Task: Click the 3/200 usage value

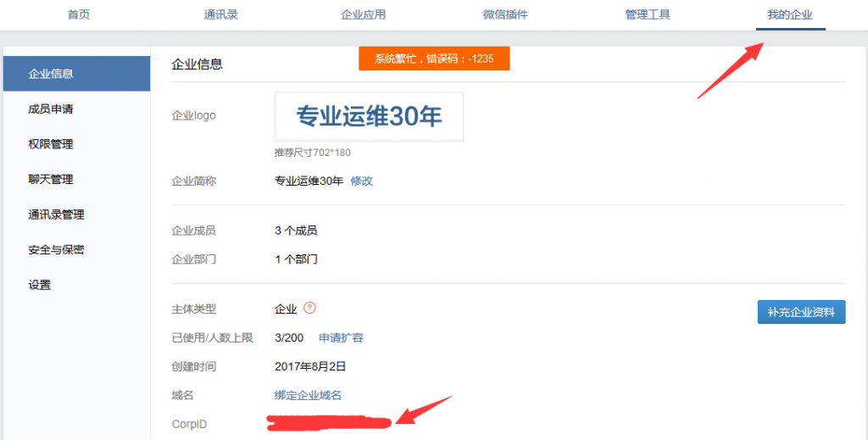Action: click(289, 337)
